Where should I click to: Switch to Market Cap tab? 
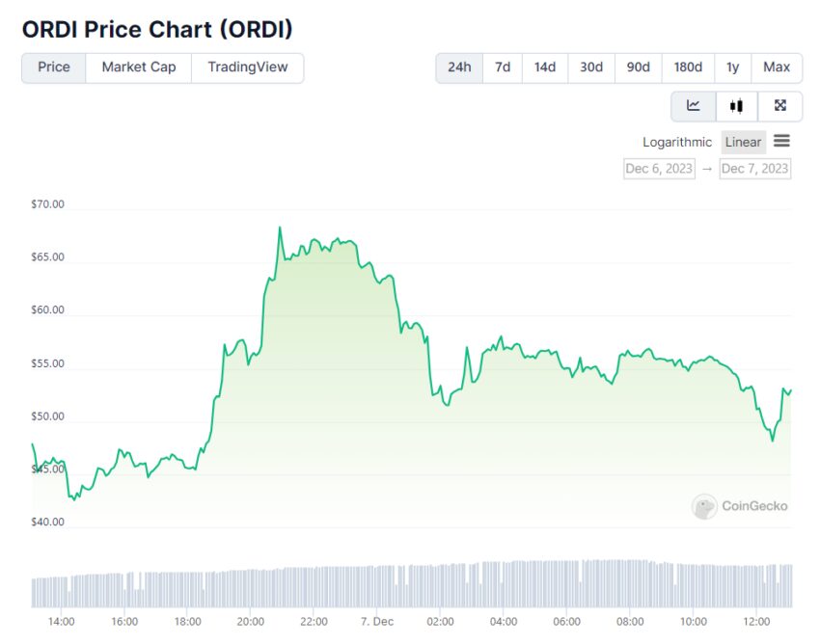click(139, 67)
